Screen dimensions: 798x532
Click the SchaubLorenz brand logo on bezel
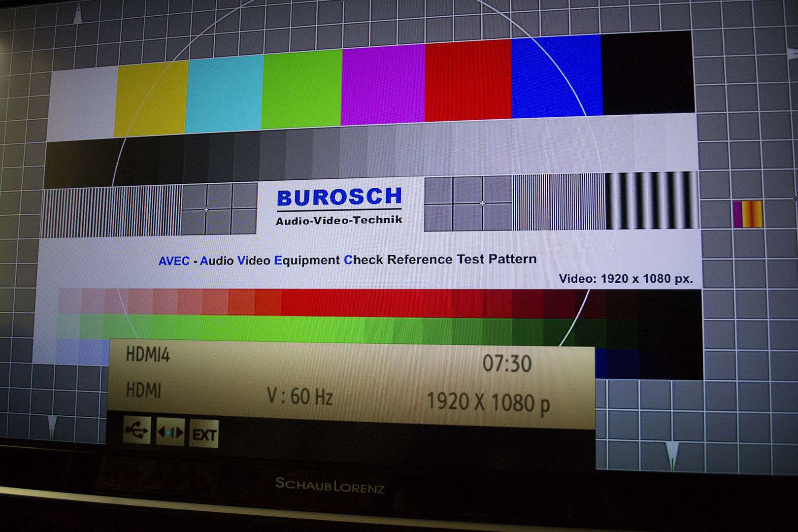(x=330, y=485)
